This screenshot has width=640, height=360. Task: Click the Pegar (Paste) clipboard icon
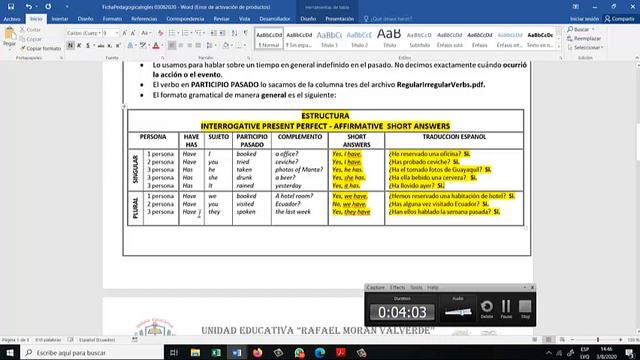click(9, 34)
